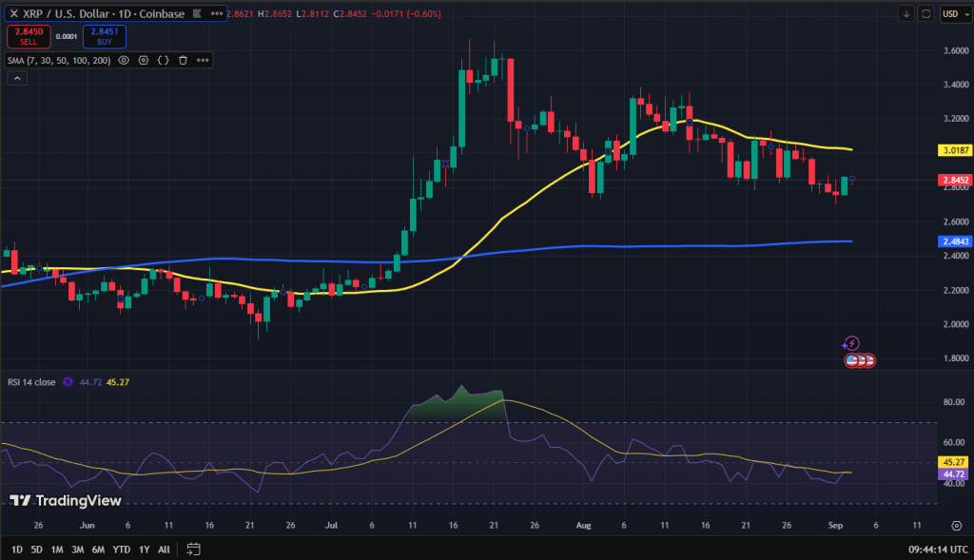
Task: Click the purple 44.72 RSI value label on the scale
Action: 953,474
